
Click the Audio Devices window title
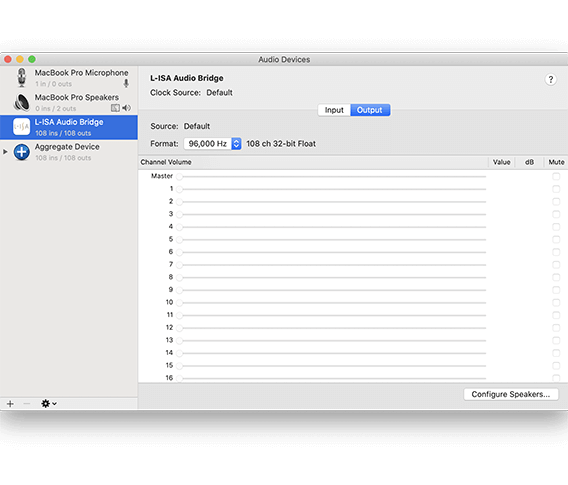[284, 59]
